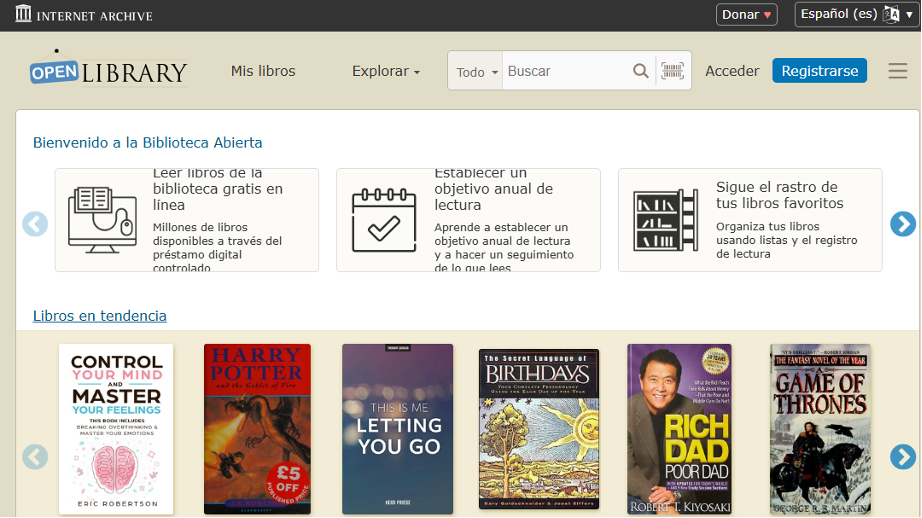Open the Español (es) language dropdown

pos(856,14)
